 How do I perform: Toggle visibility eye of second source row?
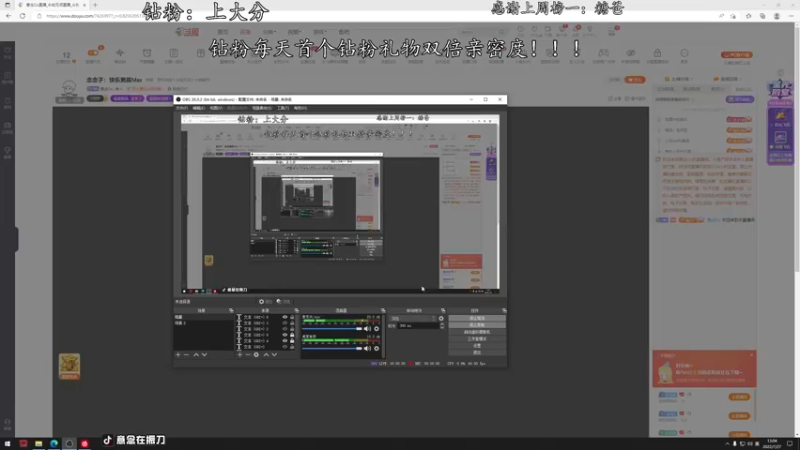click(x=285, y=323)
